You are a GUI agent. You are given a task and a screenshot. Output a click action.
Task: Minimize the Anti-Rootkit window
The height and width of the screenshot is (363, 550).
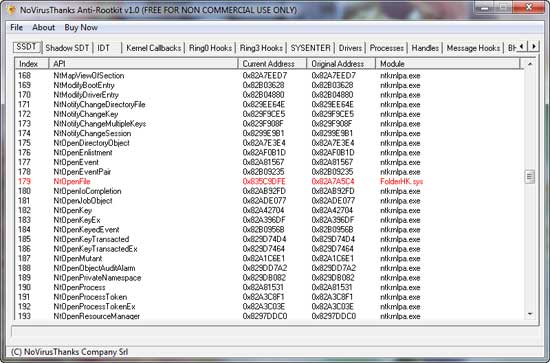[x=485, y=7]
